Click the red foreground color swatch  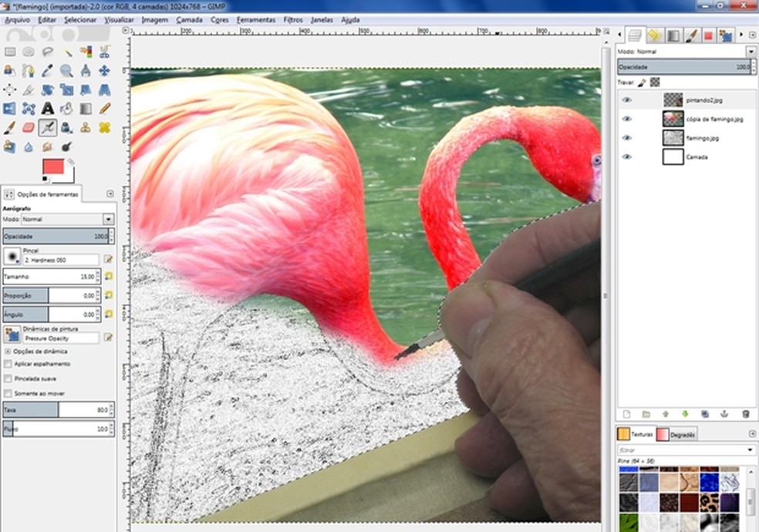[x=52, y=167]
